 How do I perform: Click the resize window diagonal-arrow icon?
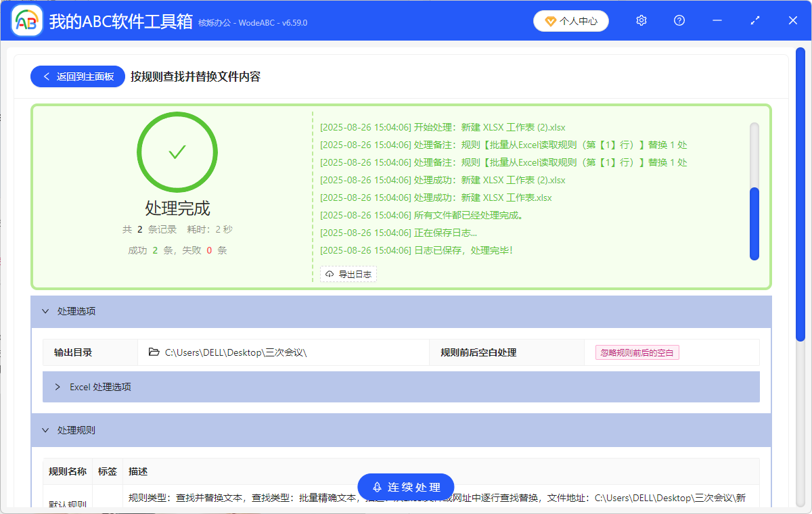click(x=754, y=20)
